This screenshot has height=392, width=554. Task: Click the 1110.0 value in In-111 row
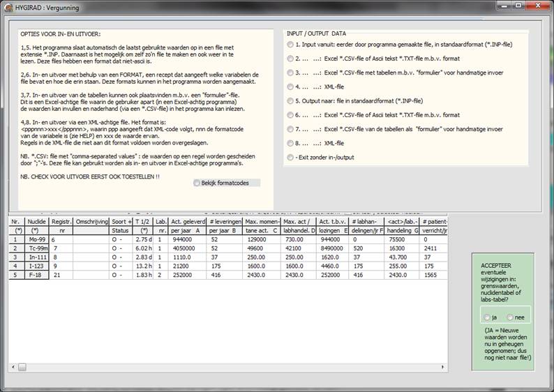click(187, 257)
